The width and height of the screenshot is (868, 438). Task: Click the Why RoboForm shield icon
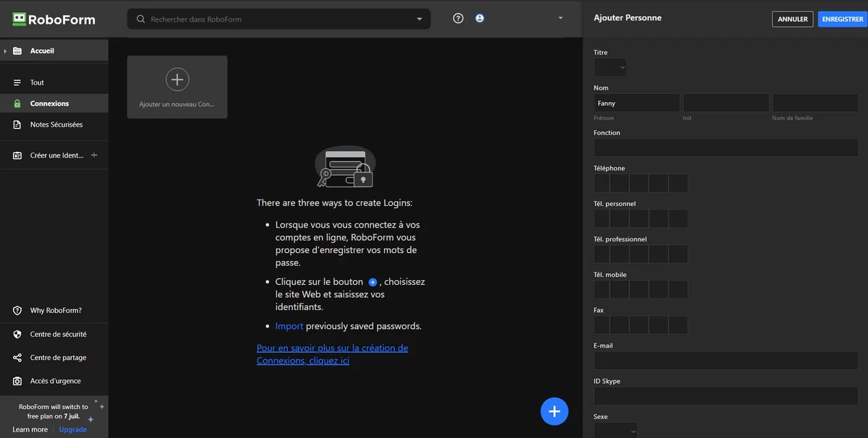coord(17,311)
